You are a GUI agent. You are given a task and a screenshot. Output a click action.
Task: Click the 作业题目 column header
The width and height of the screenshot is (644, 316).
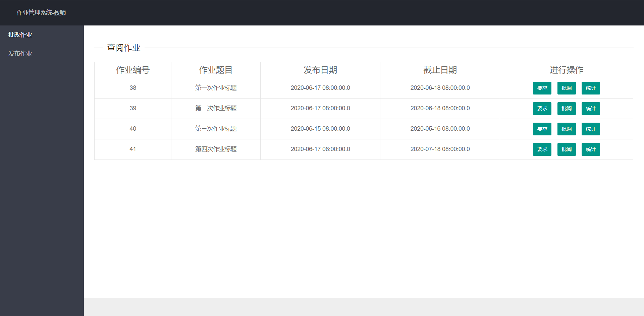click(x=216, y=70)
